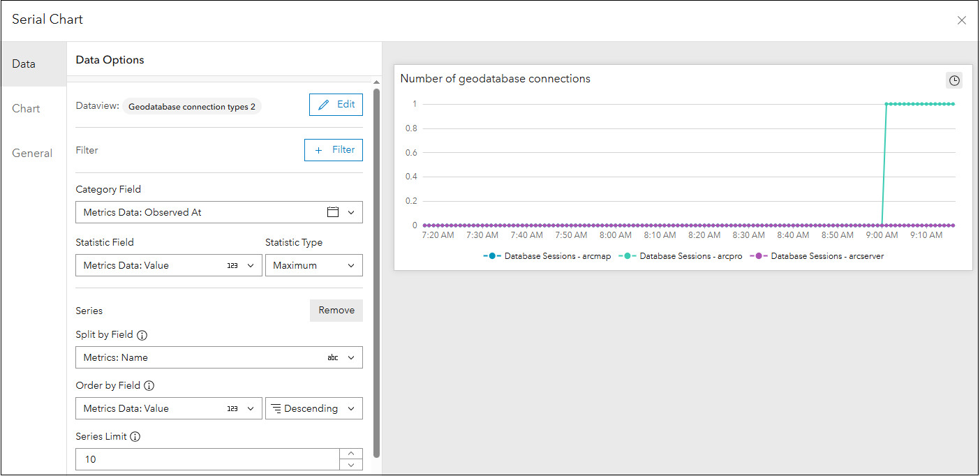Image resolution: width=980 pixels, height=476 pixels.
Task: Click Remove to delete the series
Action: [x=336, y=310]
